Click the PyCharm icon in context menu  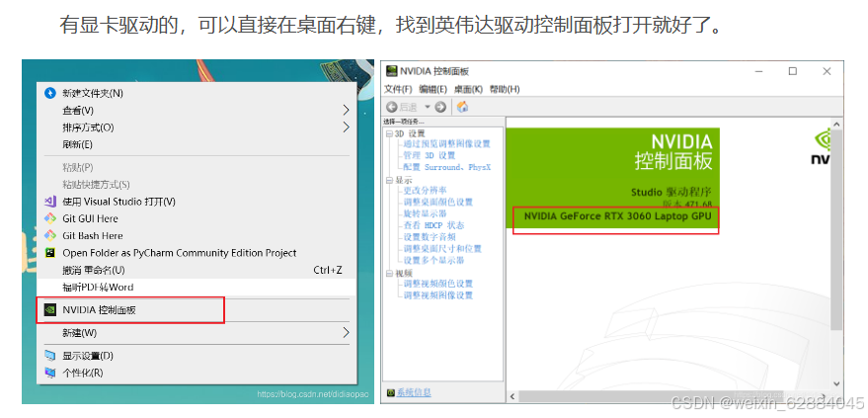(x=50, y=253)
